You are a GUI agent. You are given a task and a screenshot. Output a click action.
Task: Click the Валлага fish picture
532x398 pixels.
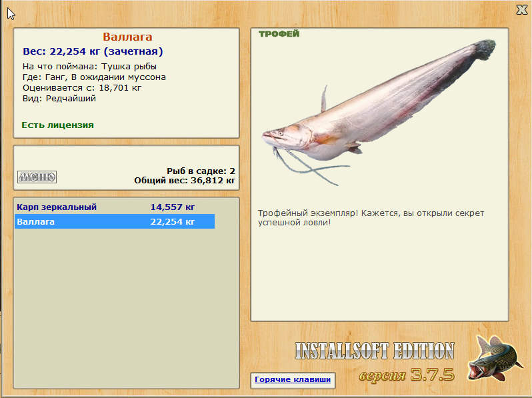[378, 113]
